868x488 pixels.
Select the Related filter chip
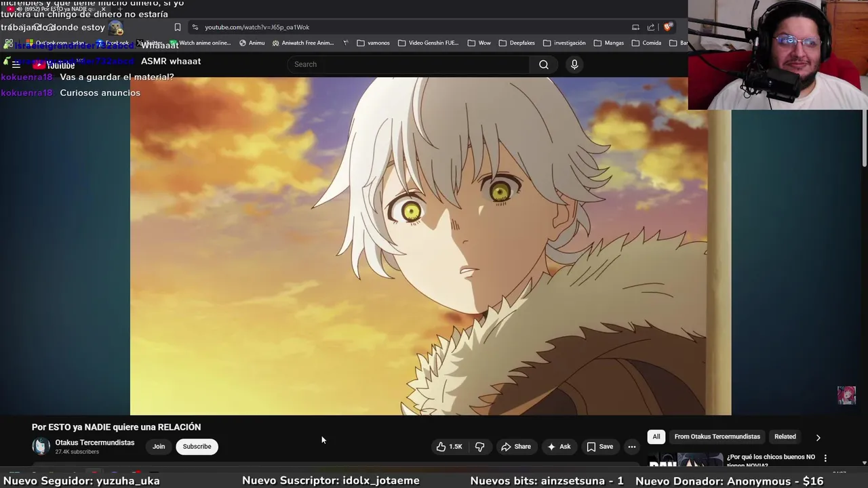coord(785,436)
